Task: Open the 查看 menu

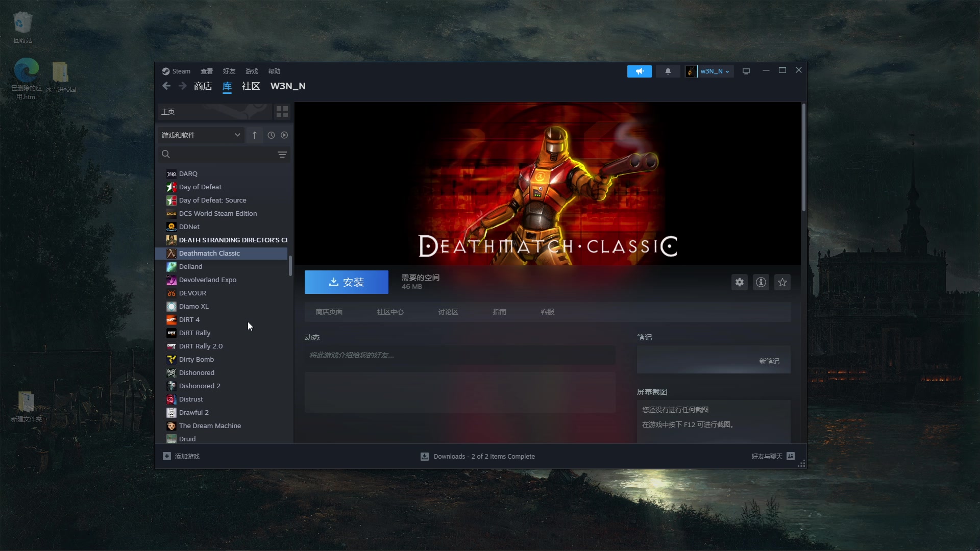Action: pyautogui.click(x=207, y=71)
